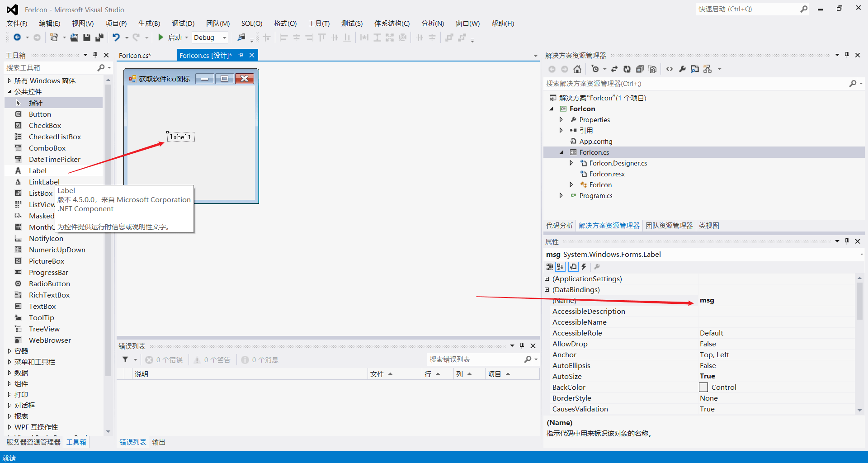
Task: Click Home icon in Solution Explorer toolbar
Action: (577, 69)
